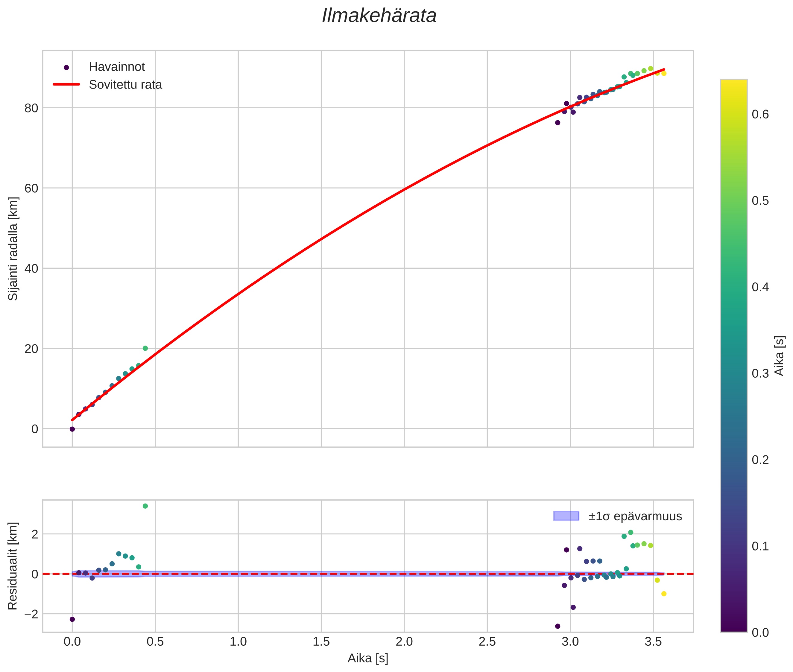The width and height of the screenshot is (793, 672).
Task: Select the Sovitettu rata legend label
Action: pos(125,85)
